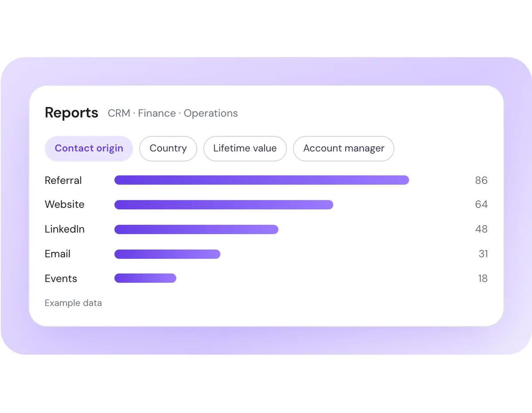Click the Events row label
Image resolution: width=532 pixels, height=413 pixels.
coord(61,279)
